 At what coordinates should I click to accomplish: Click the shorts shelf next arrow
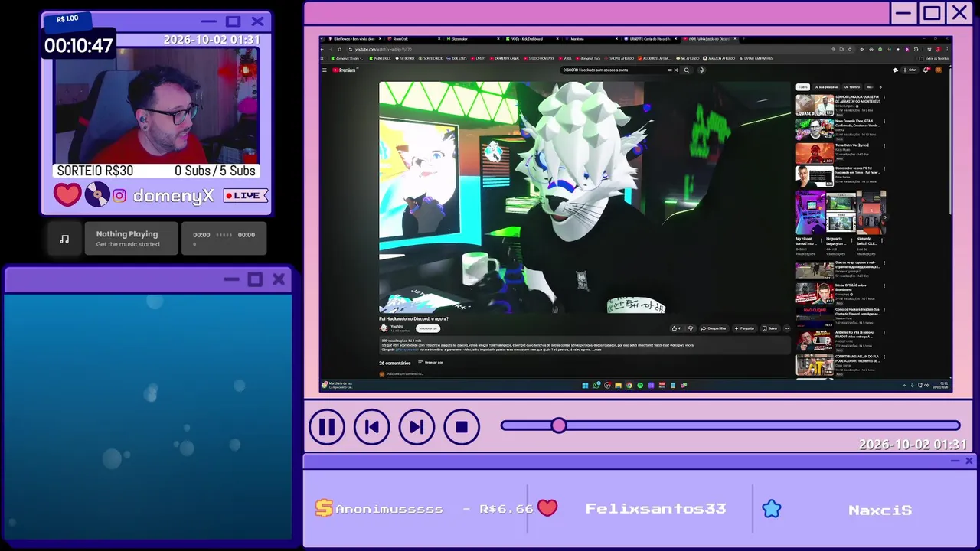point(885,217)
